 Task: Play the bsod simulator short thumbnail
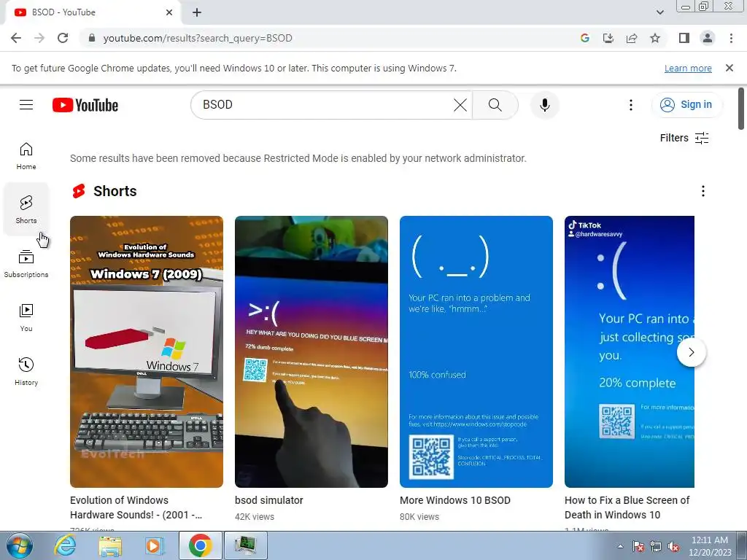311,352
